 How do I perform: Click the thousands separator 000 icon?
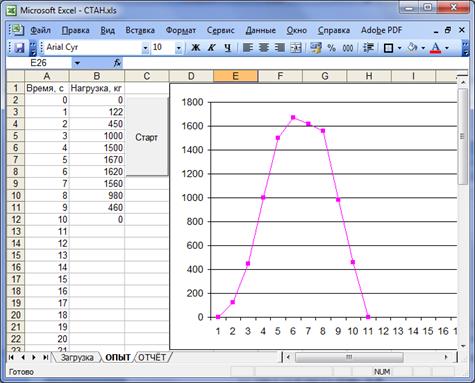coord(347,48)
